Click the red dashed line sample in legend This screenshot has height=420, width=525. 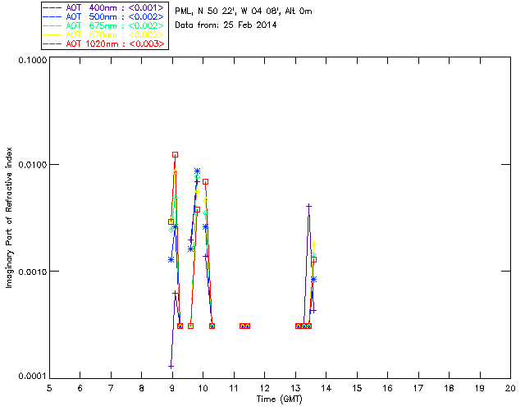(52, 43)
